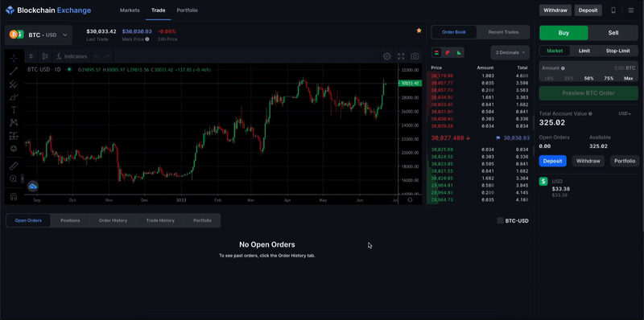Change the account value USD currency dropdown

pyautogui.click(x=625, y=113)
